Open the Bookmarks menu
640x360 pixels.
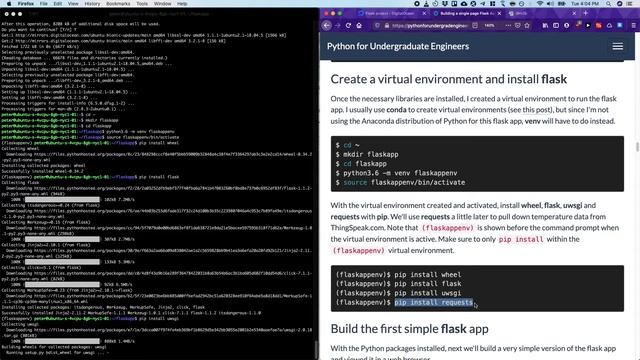tap(118, 4)
